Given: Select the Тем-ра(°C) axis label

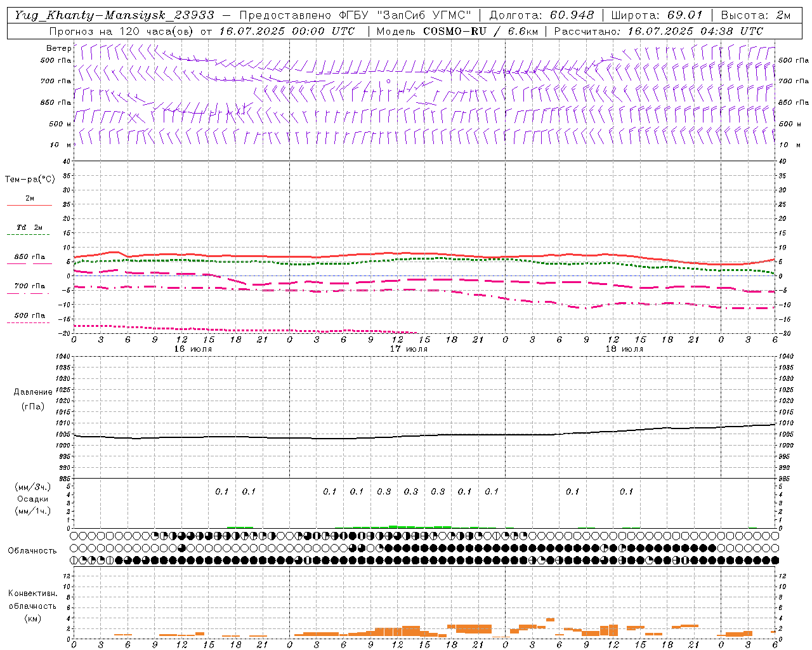Looking at the screenshot, I should [x=30, y=180].
